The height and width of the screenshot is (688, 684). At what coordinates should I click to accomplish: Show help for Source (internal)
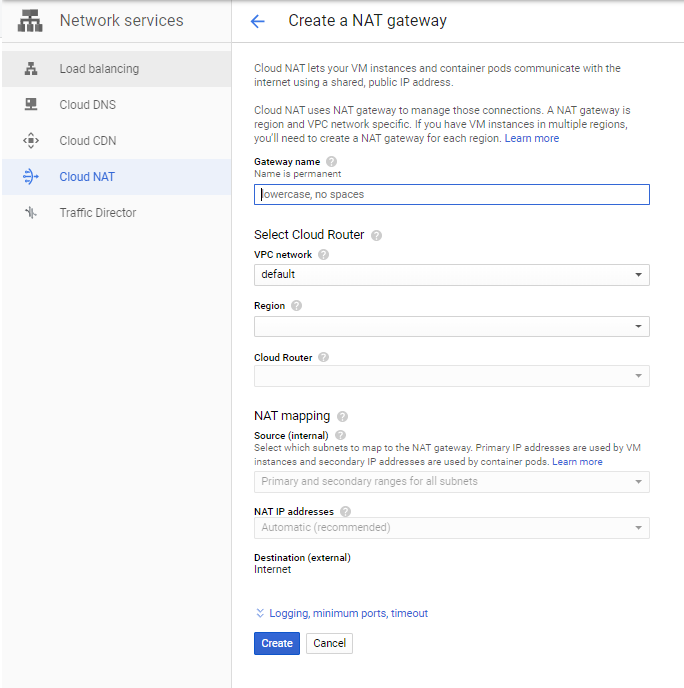click(x=340, y=435)
